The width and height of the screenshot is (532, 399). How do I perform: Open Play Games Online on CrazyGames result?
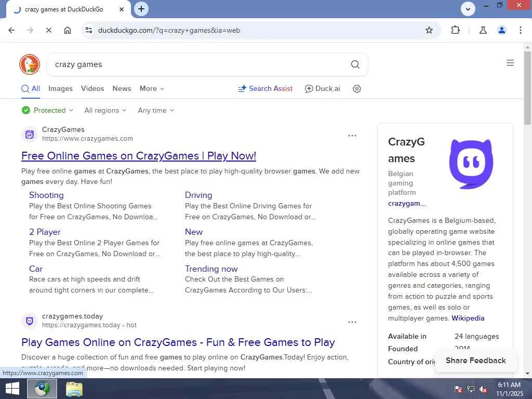tap(178, 342)
